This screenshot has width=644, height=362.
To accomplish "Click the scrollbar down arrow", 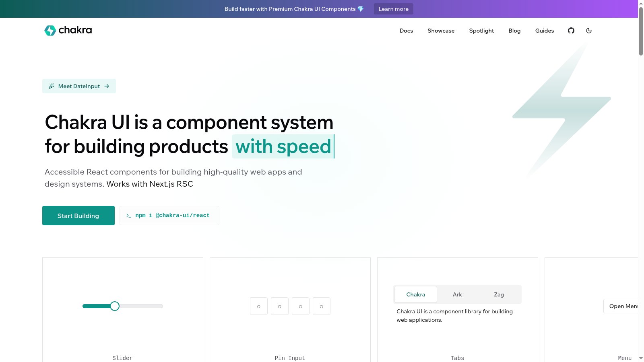I will pos(641,358).
